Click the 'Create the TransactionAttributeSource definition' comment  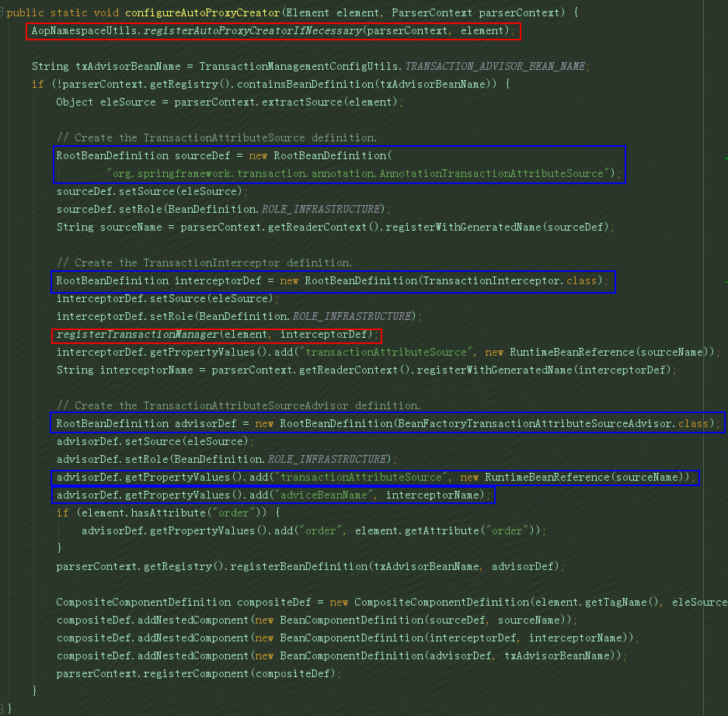(x=216, y=137)
